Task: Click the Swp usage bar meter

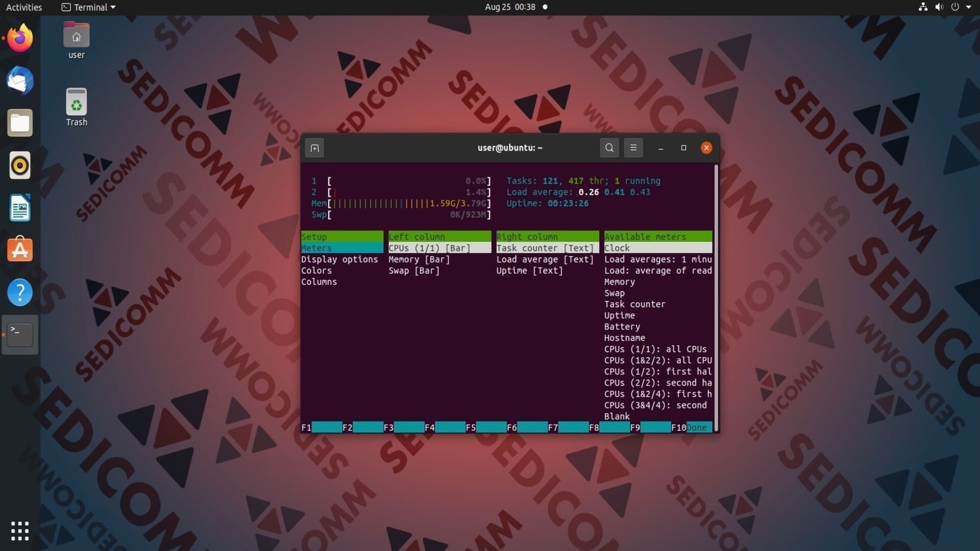Action: [x=401, y=214]
